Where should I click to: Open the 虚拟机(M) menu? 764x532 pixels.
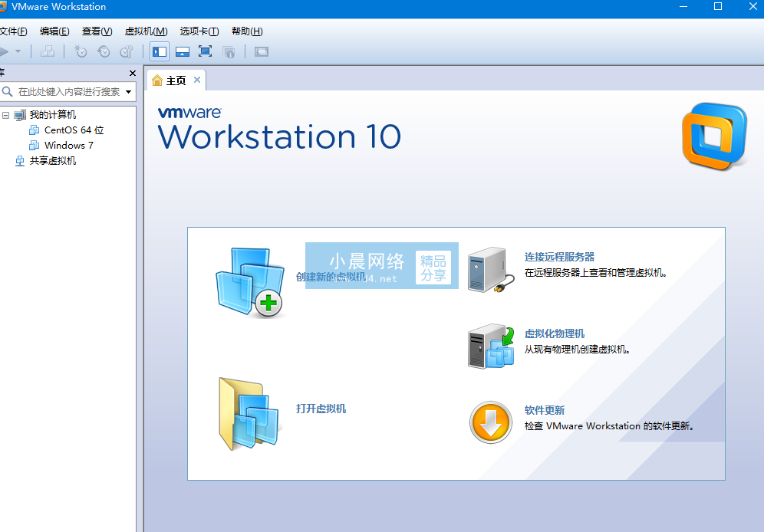coord(147,31)
